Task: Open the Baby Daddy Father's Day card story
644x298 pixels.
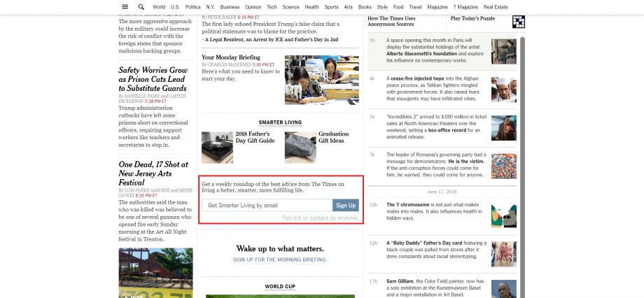Action: click(x=437, y=250)
